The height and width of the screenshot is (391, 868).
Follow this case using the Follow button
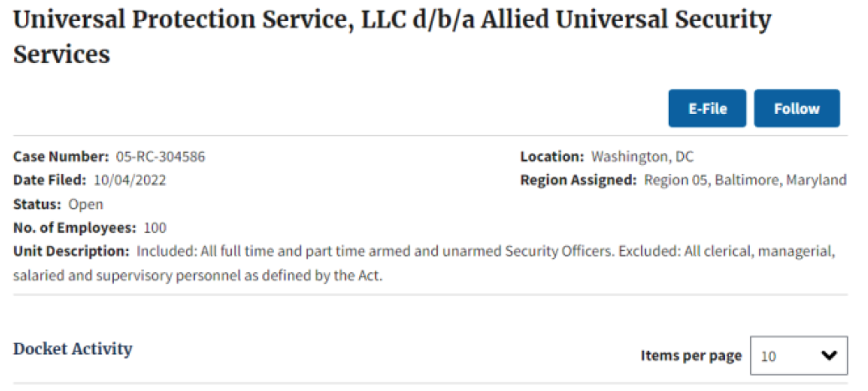(797, 109)
